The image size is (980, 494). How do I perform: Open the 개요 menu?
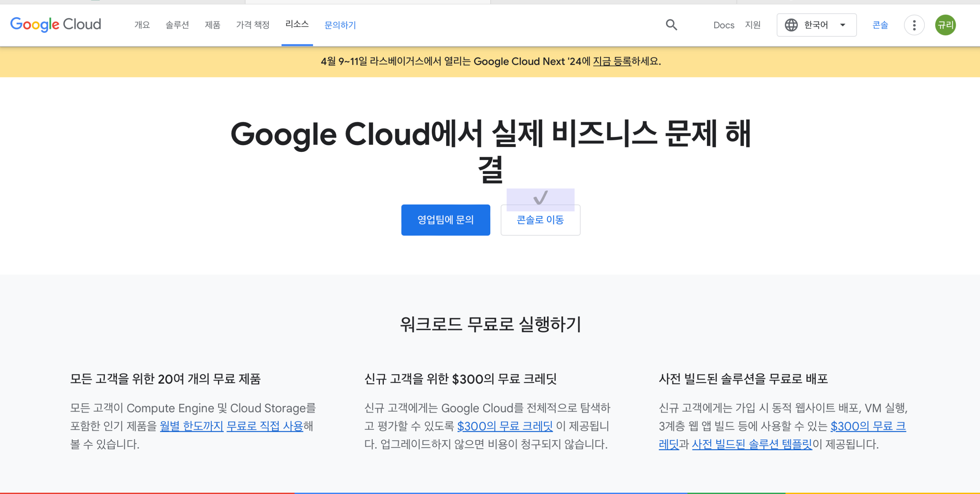[142, 25]
